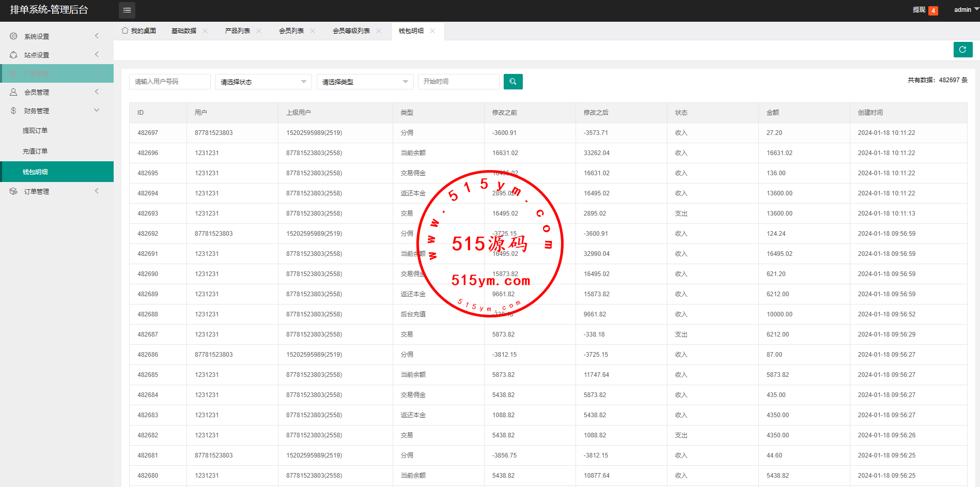This screenshot has height=487, width=980.
Task: Open 提现订单 in the sidebar
Action: tap(35, 131)
